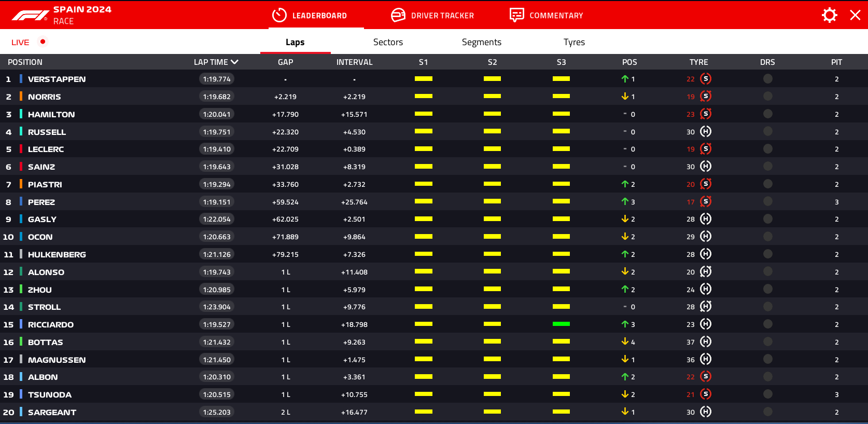Click Verstappen's soft tyre icon
This screenshot has height=424, width=868.
click(x=706, y=79)
